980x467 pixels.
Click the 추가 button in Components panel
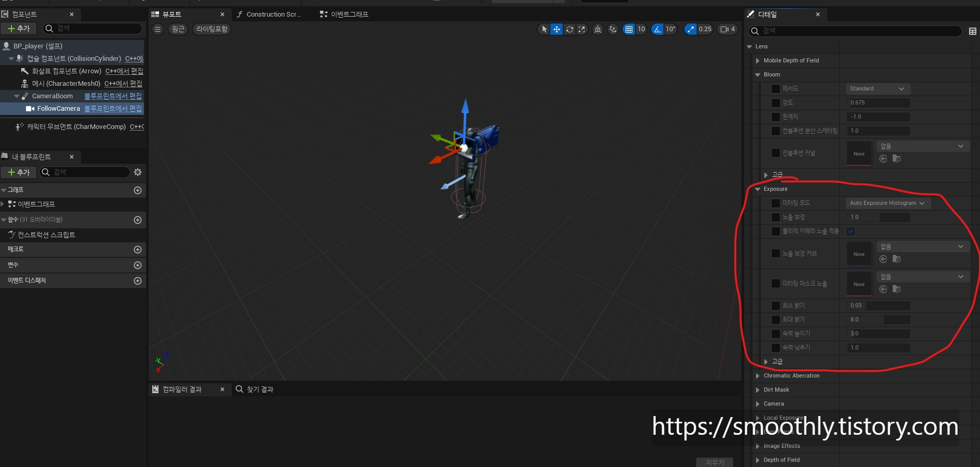[x=19, y=29]
